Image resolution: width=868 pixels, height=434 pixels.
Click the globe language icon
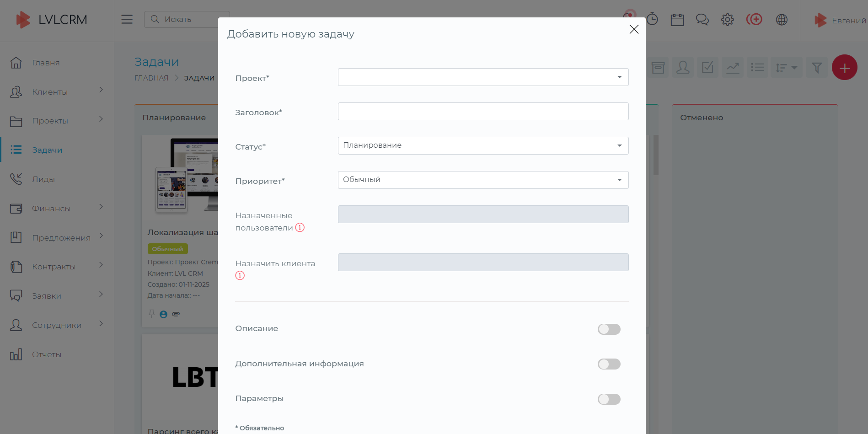[782, 20]
